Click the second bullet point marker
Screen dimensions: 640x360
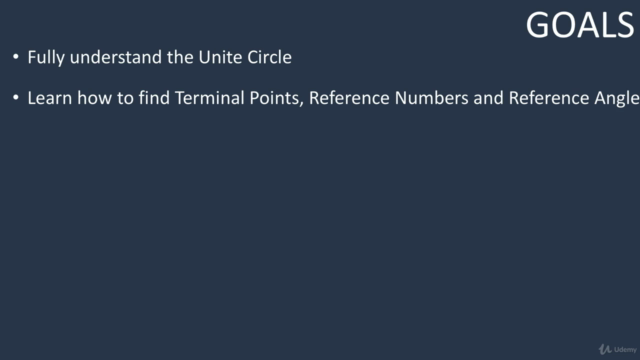point(16,98)
